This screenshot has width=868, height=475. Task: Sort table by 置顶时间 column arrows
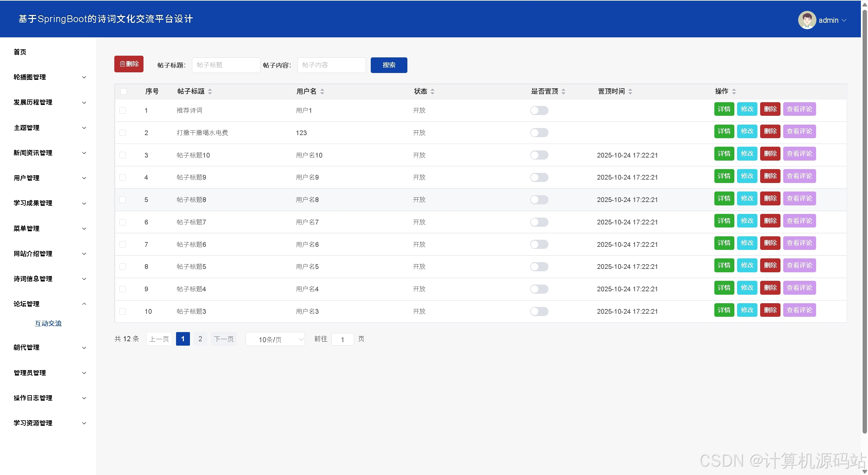click(630, 91)
